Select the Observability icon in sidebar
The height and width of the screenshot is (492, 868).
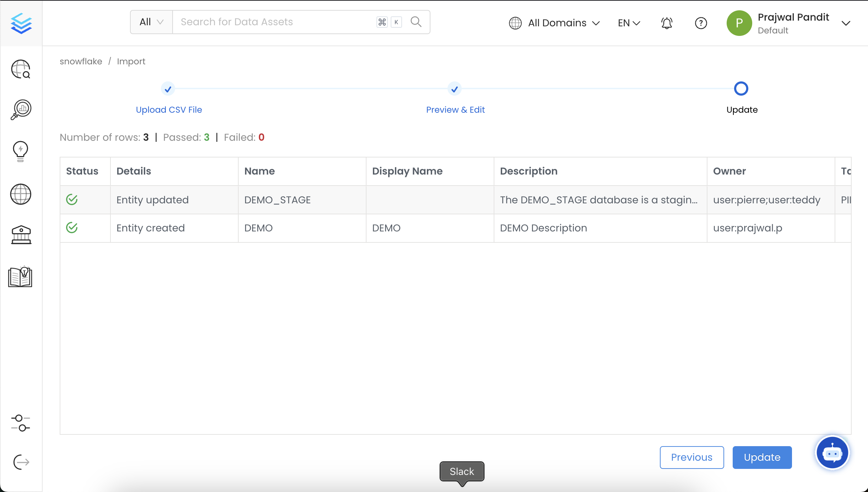tap(20, 109)
